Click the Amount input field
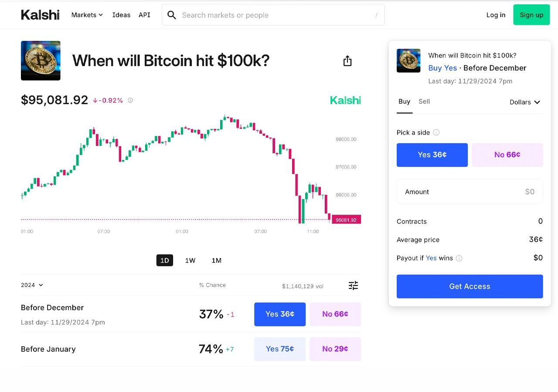This screenshot has height=392, width=558. [470, 191]
